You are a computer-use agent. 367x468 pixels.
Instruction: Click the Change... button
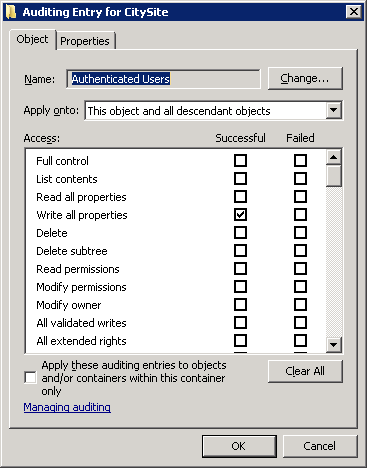[x=305, y=78]
